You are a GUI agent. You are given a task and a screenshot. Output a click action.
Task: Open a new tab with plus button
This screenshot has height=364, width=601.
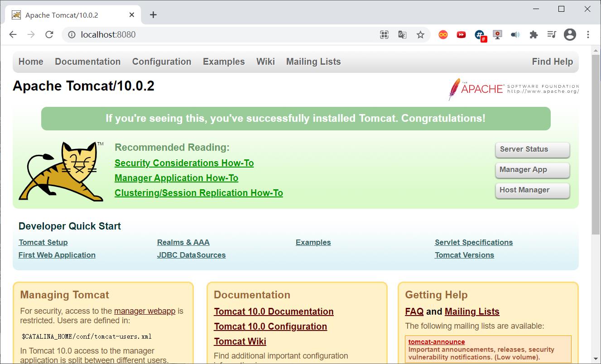pyautogui.click(x=153, y=15)
